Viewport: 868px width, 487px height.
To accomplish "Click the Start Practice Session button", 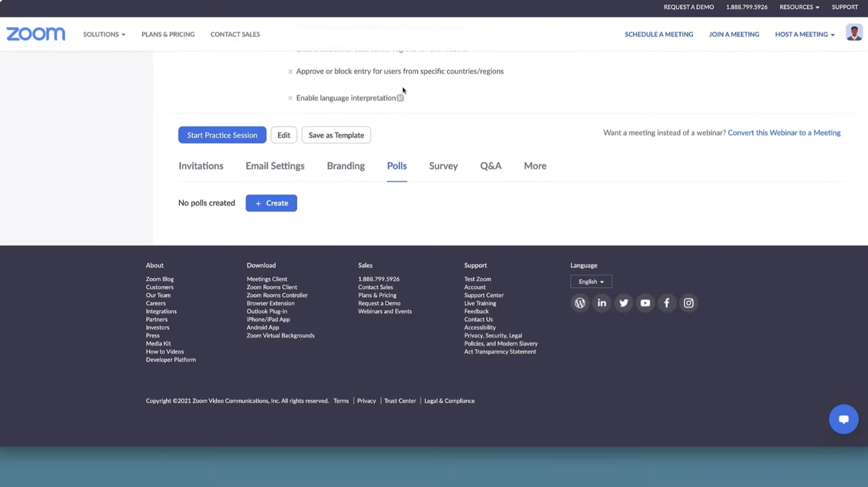I will pos(222,135).
